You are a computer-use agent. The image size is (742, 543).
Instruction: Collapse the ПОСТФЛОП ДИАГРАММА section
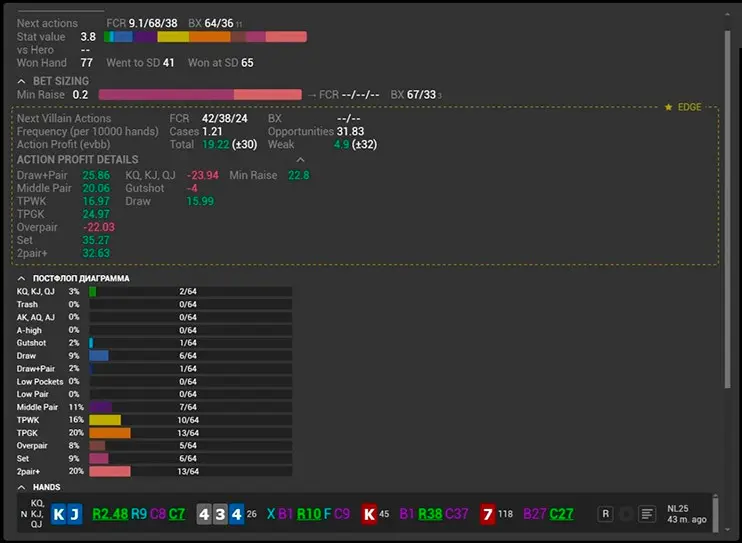coord(23,278)
